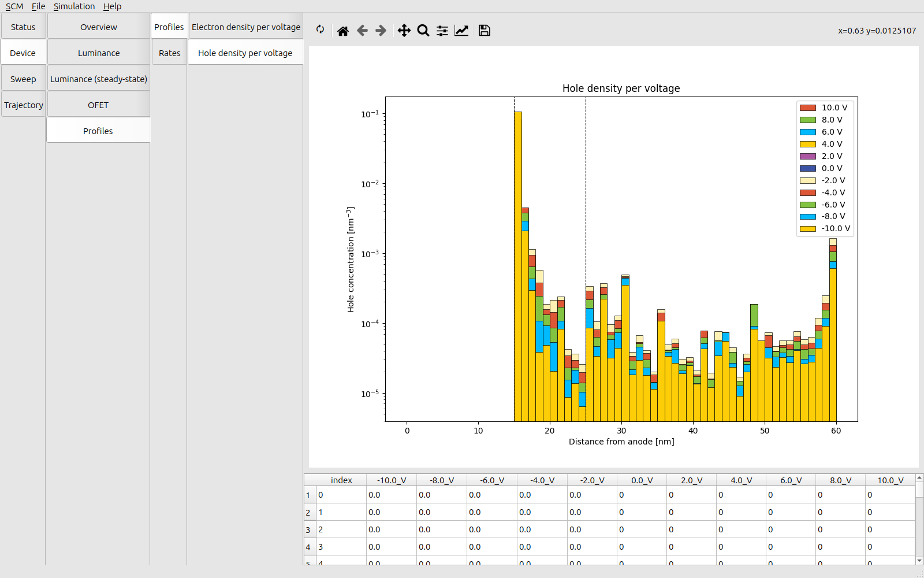Screen dimensions: 924x578
Task: Click the refresh plot icon
Action: point(320,29)
